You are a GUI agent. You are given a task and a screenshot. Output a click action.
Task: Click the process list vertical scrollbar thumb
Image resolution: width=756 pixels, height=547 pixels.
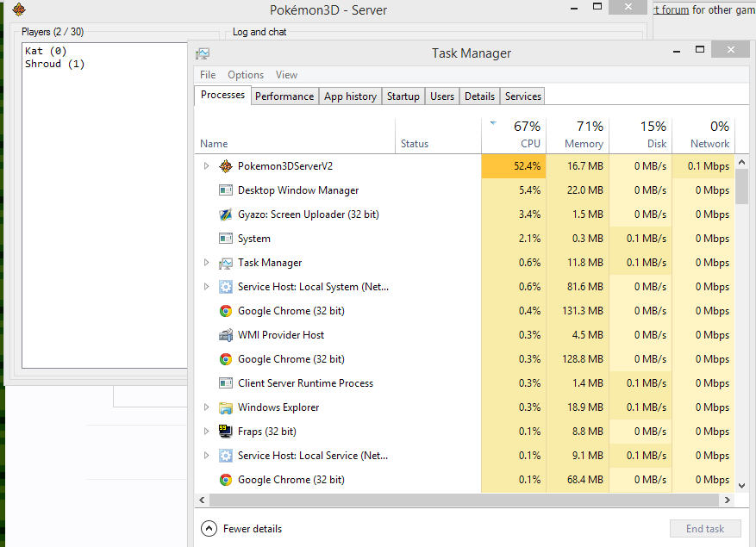click(741, 187)
